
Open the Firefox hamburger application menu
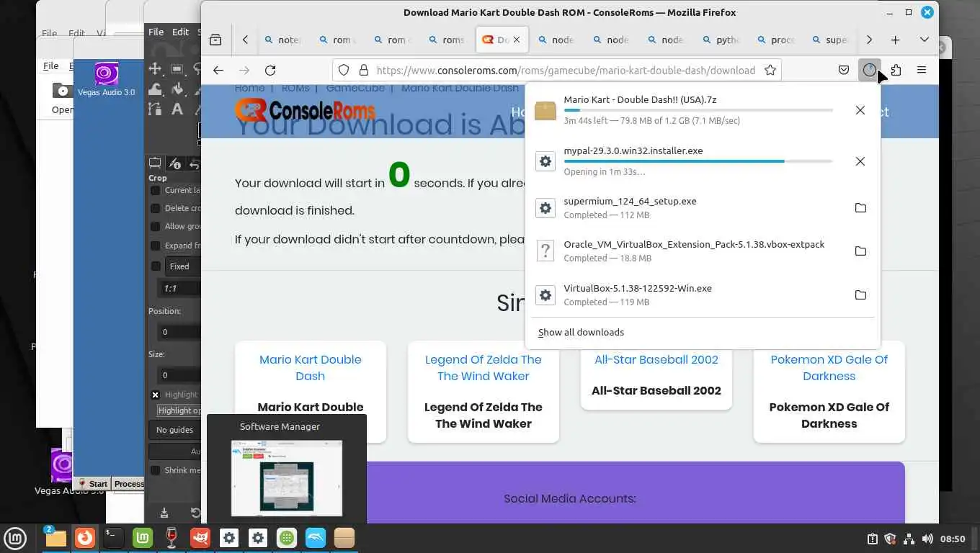(x=922, y=70)
